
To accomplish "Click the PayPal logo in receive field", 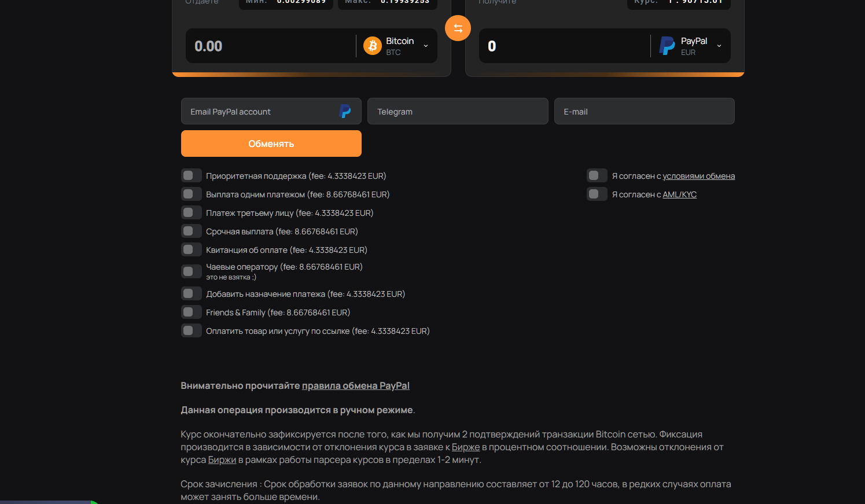I will pos(667,46).
